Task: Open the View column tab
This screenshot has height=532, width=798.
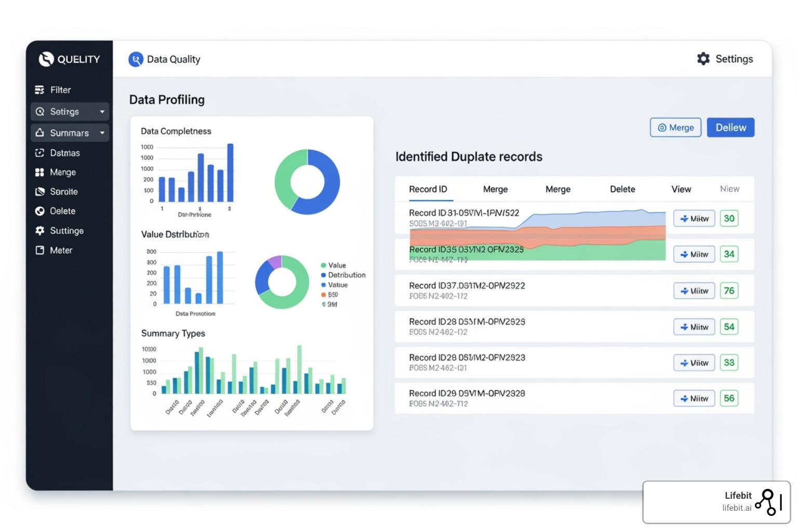Action: point(681,189)
